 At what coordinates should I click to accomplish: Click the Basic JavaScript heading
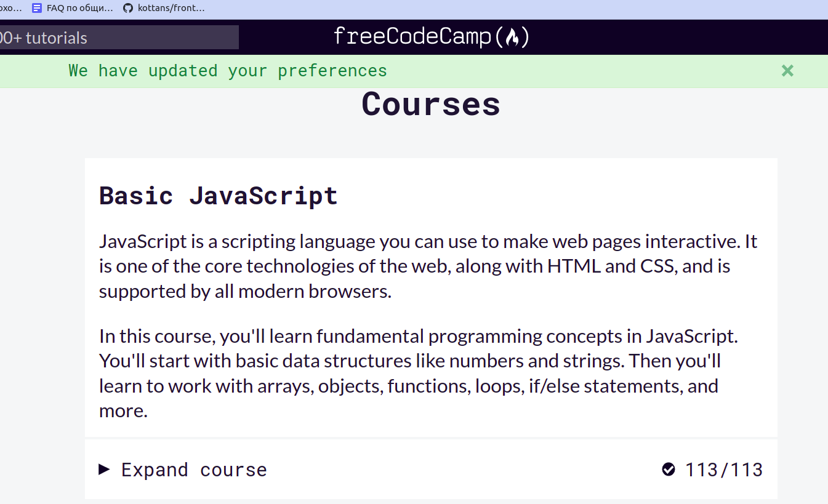(x=219, y=196)
